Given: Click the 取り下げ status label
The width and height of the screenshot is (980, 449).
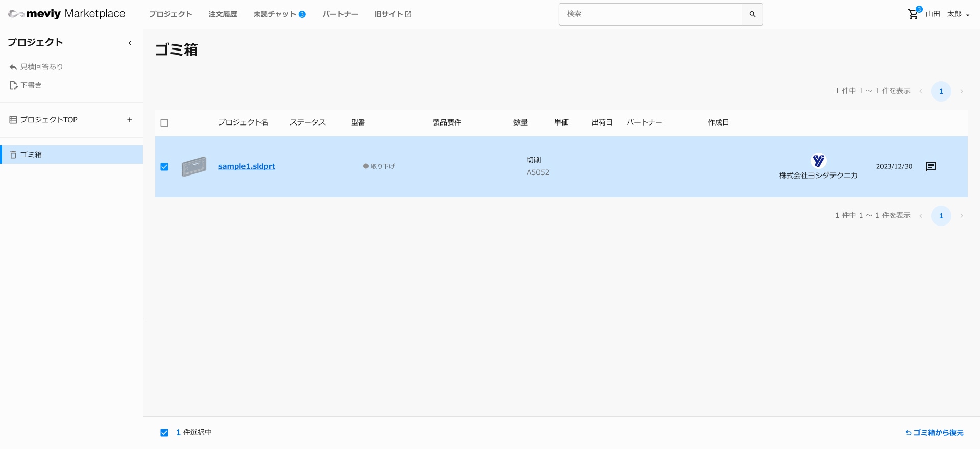Looking at the screenshot, I should (x=379, y=166).
